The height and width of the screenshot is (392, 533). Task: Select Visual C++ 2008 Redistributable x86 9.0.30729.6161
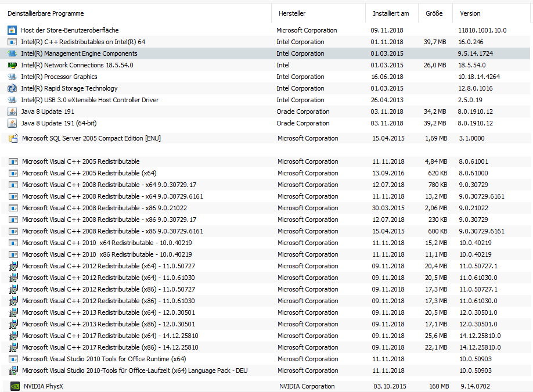(113, 231)
